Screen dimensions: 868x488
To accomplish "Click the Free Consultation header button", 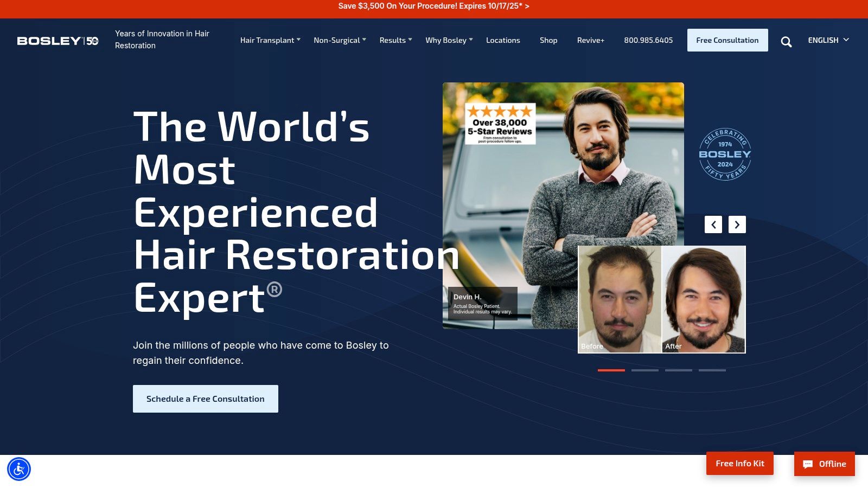I will click(x=727, y=40).
